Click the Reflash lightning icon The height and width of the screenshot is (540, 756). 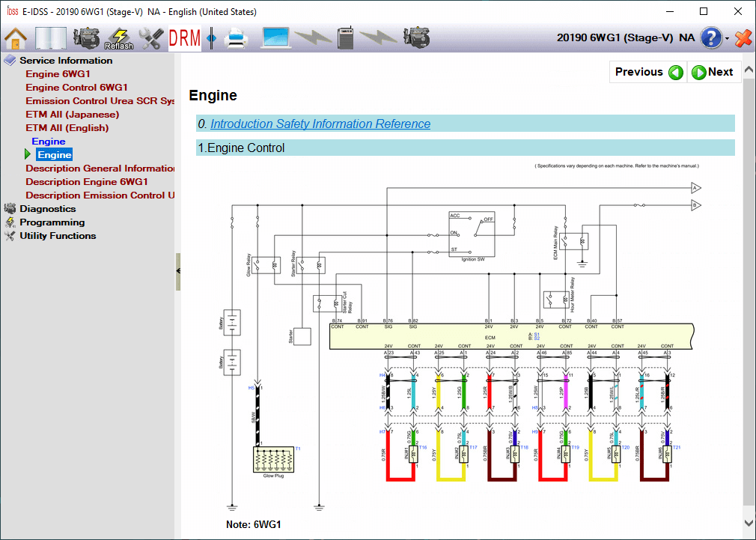[119, 37]
